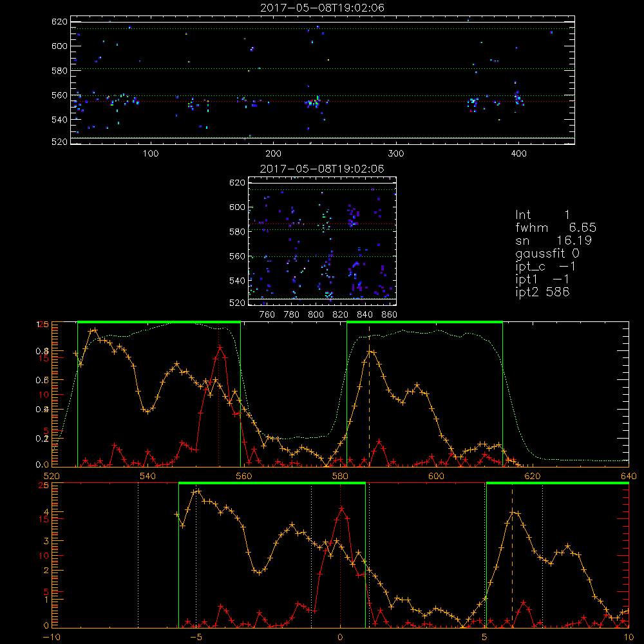
Task: Click the 200 tick label on the top panel
Action: coord(273,154)
